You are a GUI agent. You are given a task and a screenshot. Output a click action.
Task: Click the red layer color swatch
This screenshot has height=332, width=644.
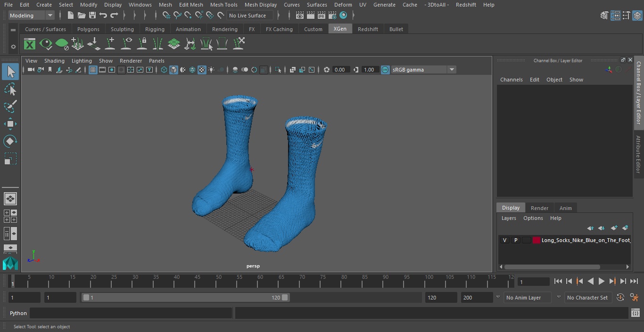(x=536, y=240)
